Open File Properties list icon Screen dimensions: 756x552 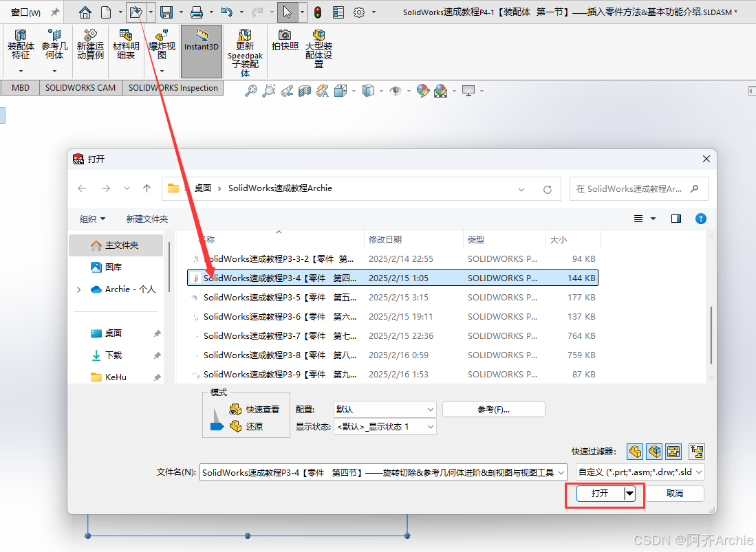click(338, 12)
